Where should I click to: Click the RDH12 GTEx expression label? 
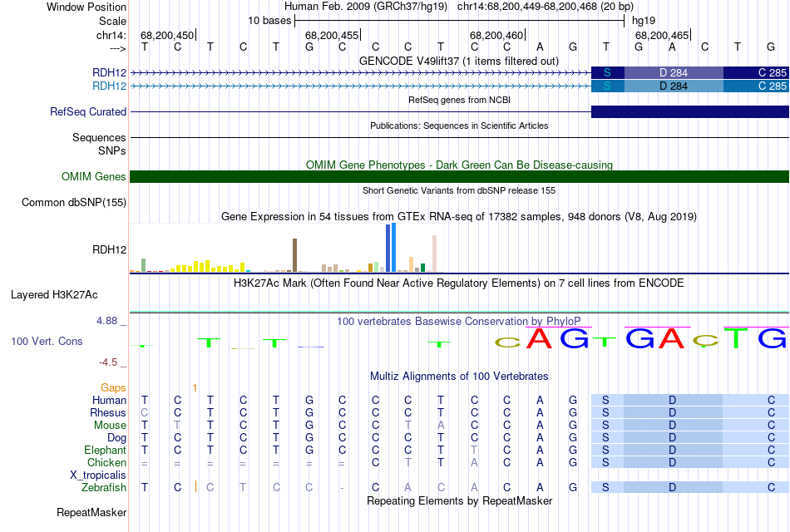coord(109,250)
